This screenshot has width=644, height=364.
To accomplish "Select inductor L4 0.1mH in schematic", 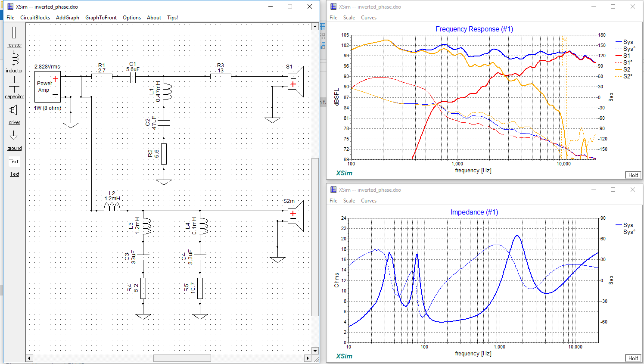I will coord(203,226).
